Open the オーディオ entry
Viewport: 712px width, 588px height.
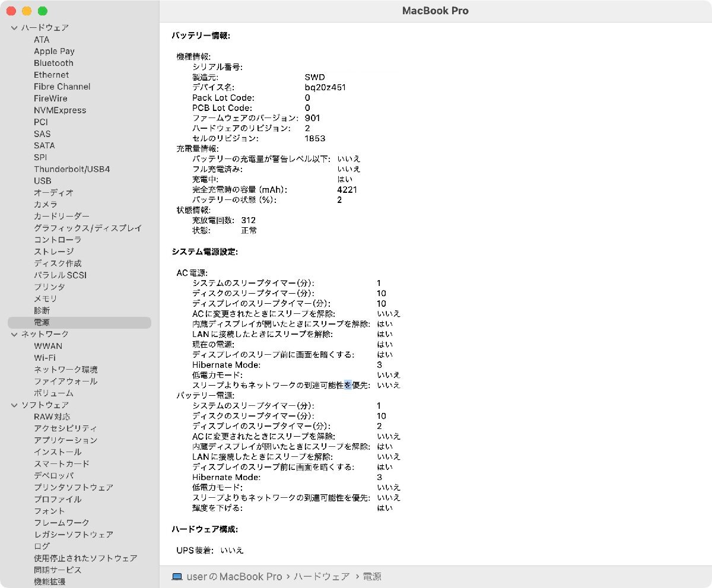point(53,193)
